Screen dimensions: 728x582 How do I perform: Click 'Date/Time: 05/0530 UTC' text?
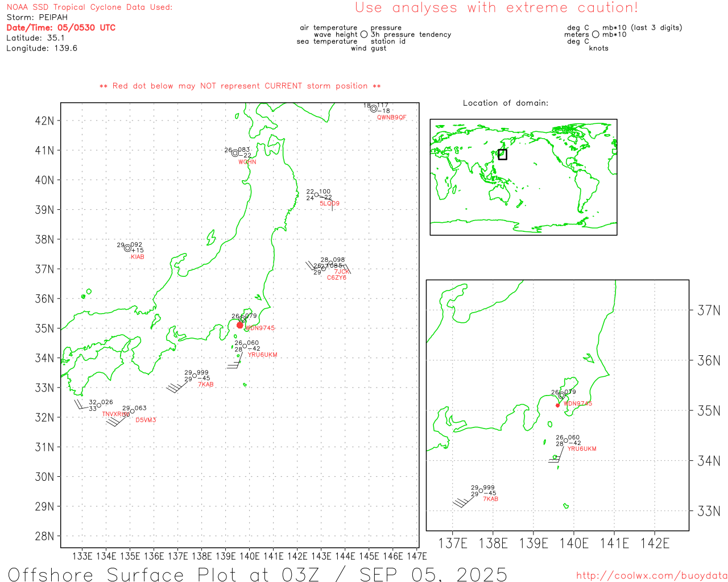[61, 27]
